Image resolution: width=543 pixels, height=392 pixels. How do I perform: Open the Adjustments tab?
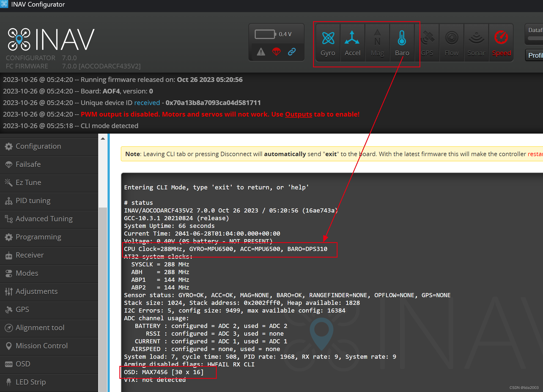[49, 291]
